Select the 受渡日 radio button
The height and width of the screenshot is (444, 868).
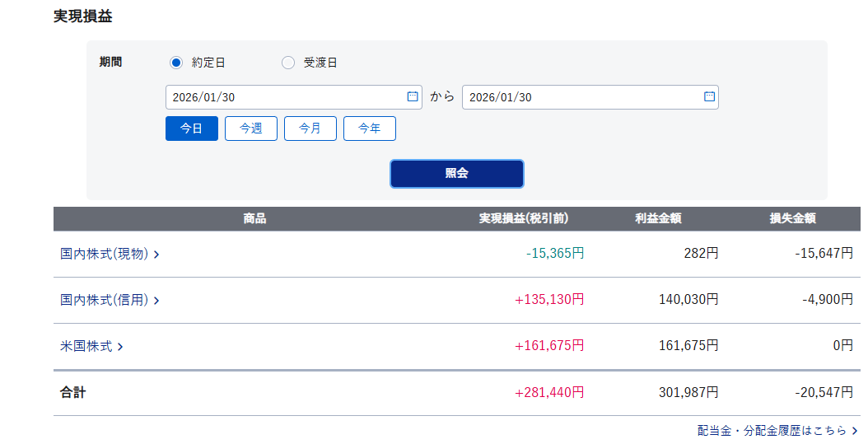pos(288,63)
